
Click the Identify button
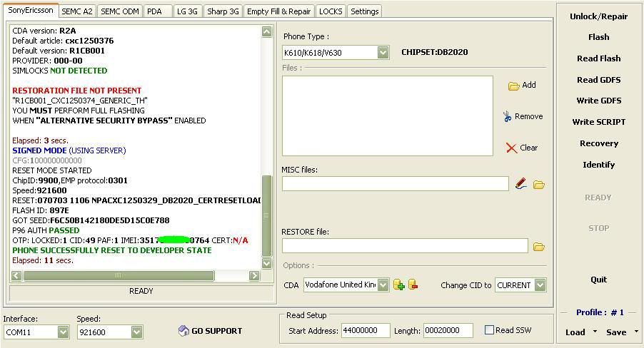[598, 165]
